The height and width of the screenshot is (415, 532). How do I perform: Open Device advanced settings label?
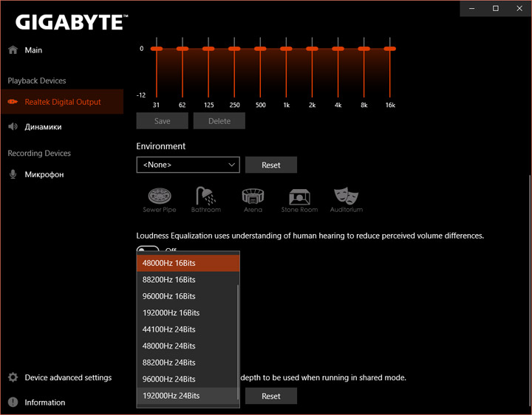(68, 377)
